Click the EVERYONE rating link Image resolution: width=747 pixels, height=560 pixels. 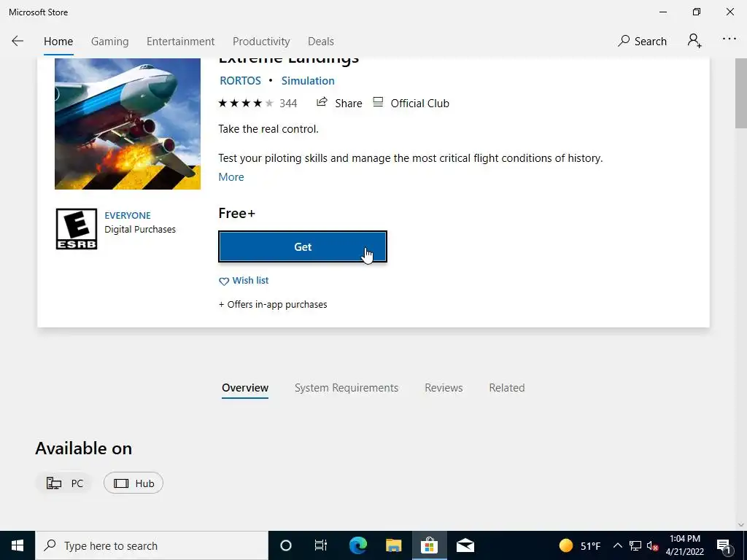tap(128, 215)
